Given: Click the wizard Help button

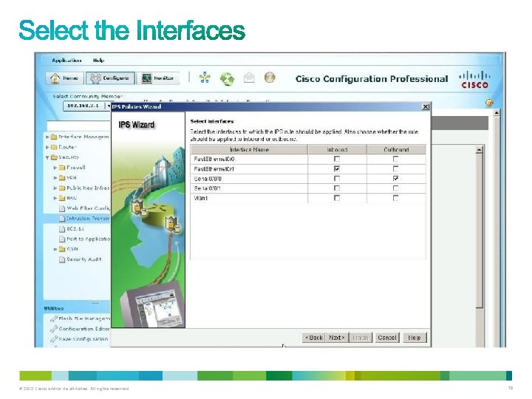Looking at the screenshot, I should tap(415, 338).
